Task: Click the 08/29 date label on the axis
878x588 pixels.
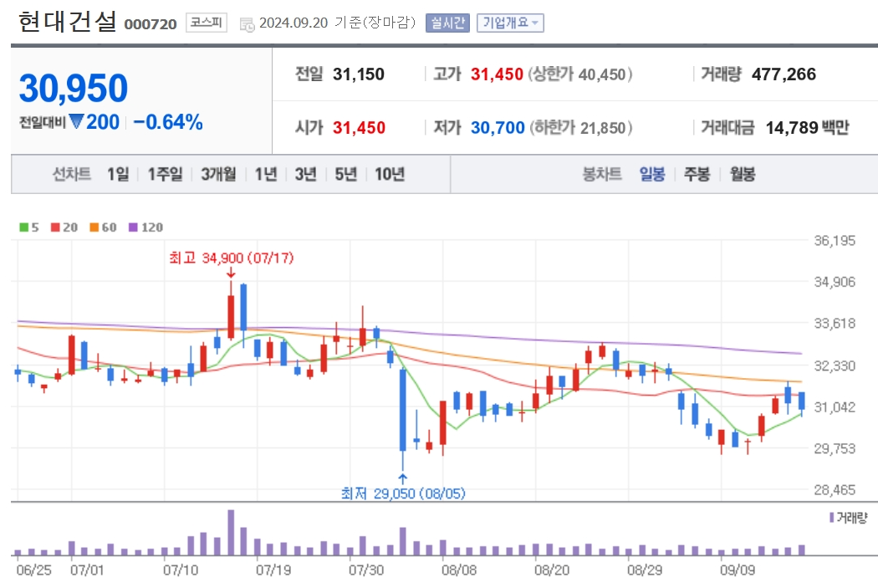Action: point(645,570)
